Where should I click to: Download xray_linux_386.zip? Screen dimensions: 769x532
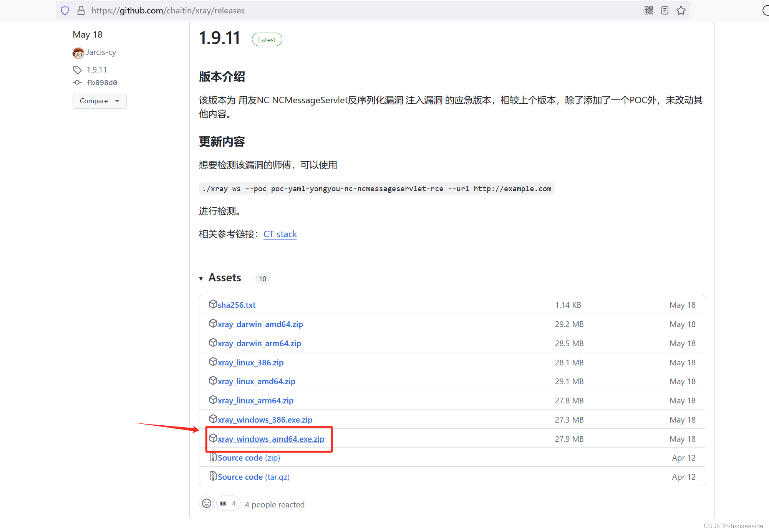251,363
